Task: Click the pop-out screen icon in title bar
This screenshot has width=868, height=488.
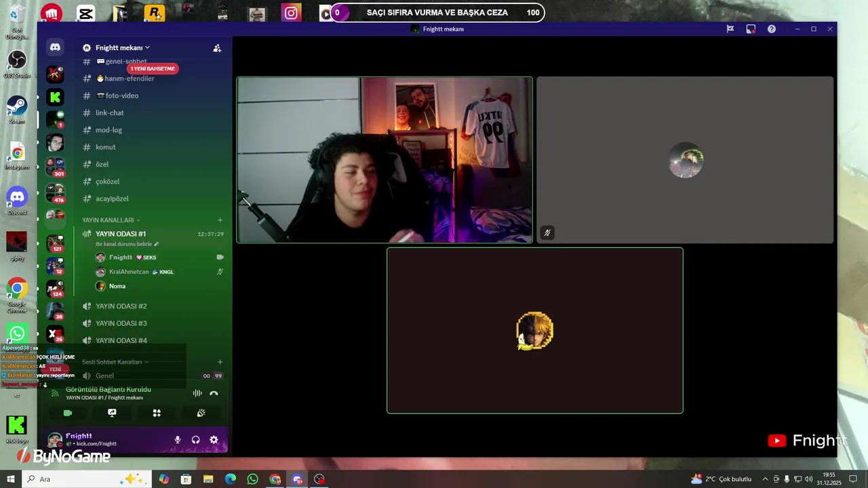Action: coord(751,29)
